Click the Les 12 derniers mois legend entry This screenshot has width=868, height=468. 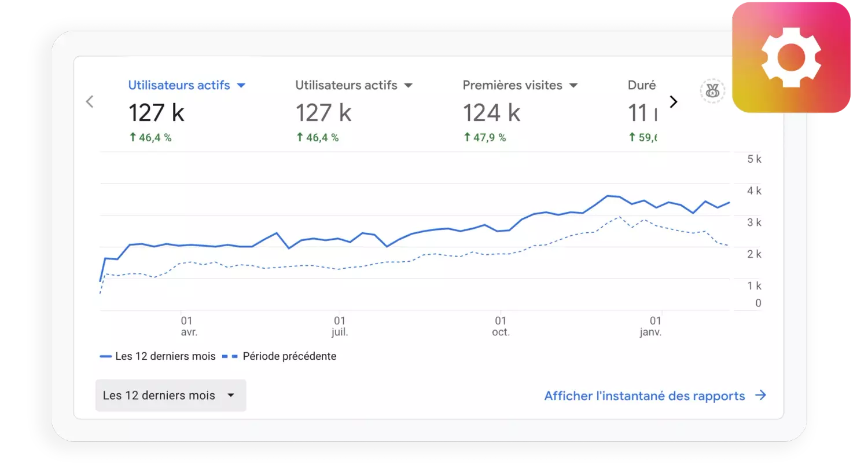pos(157,356)
